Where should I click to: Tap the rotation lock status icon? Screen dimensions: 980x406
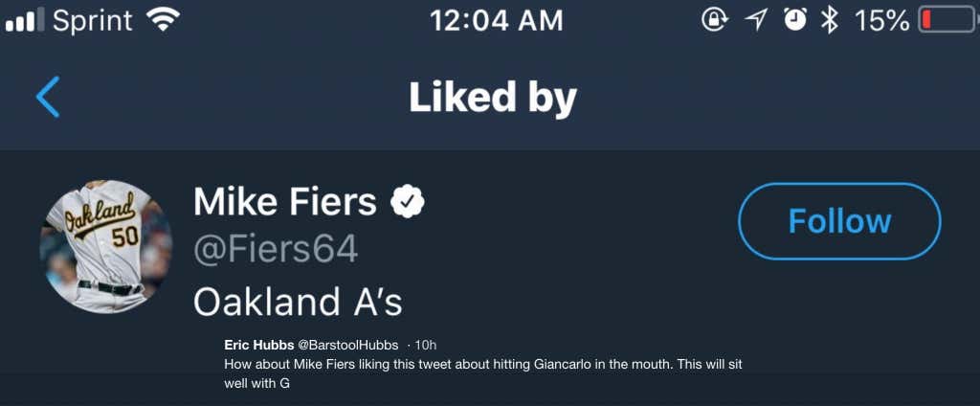714,20
